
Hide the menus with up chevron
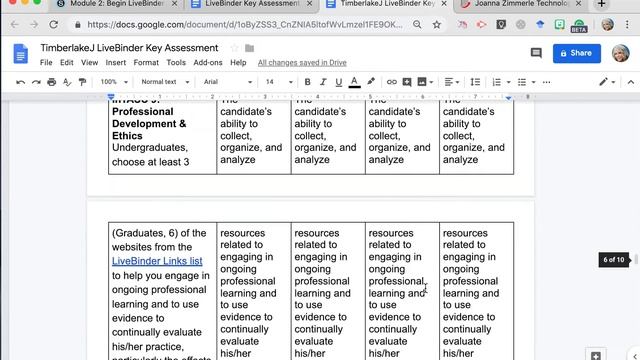coord(631,82)
